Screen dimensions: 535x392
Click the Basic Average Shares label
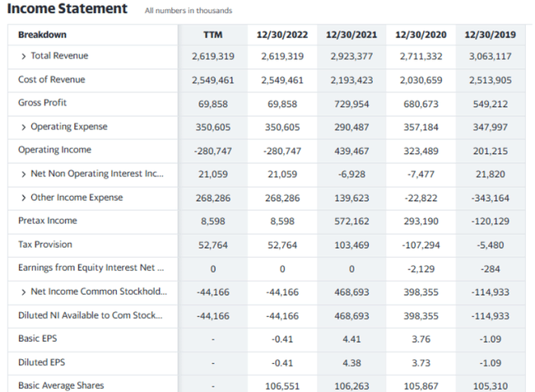pos(61,385)
